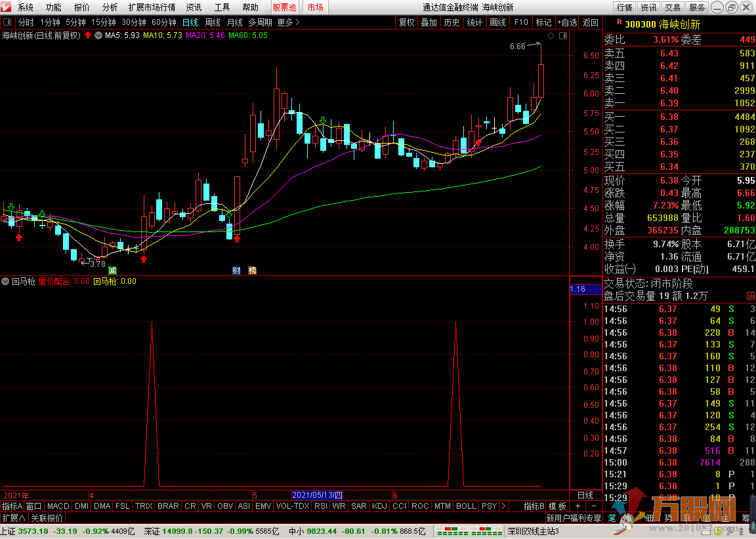Click the TDX app logo icon
This screenshot has width=756, height=539.
7,7
